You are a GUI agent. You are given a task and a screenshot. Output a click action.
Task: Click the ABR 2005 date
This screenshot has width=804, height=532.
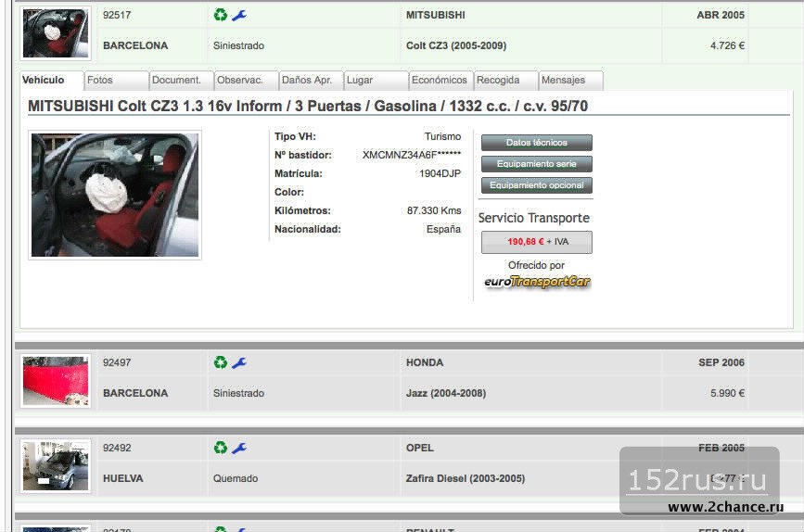click(721, 15)
